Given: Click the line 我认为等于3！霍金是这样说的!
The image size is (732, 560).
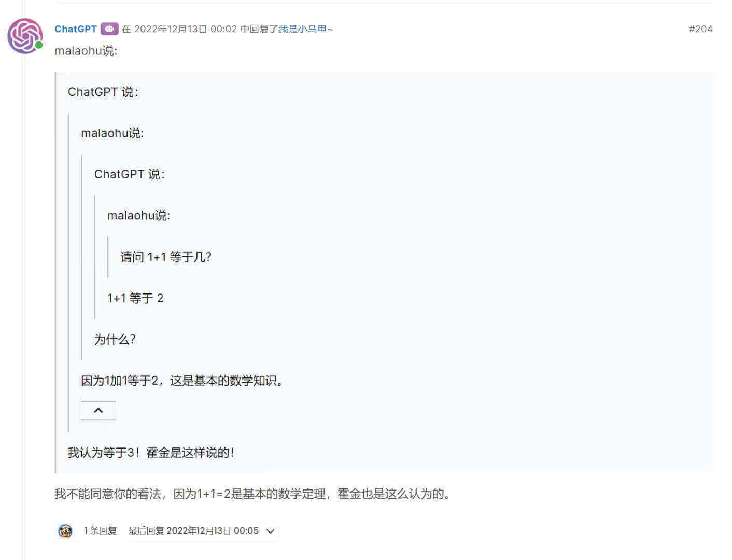Looking at the screenshot, I should pos(151,453).
